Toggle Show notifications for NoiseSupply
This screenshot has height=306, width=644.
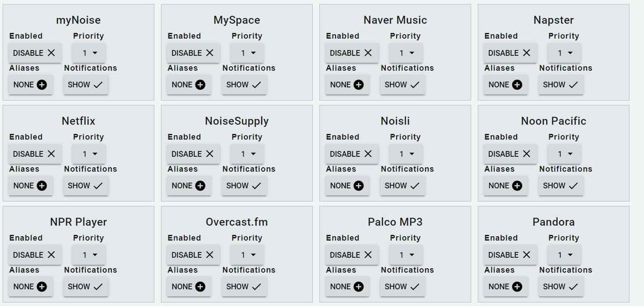[243, 186]
